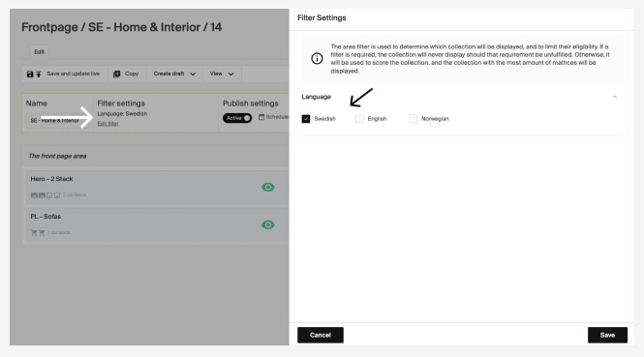Check the Norwegian language checkbox
The image size is (644, 357).
coord(414,119)
